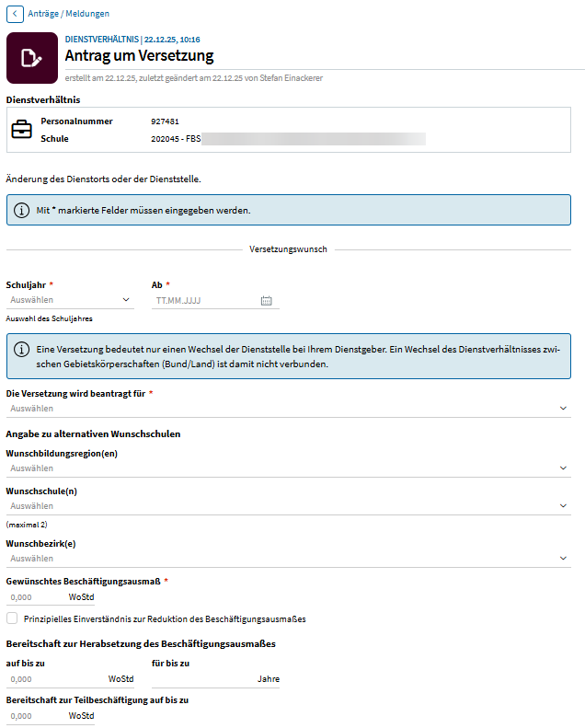
Task: Open the Wunschschule(n) selection list
Action: click(288, 506)
